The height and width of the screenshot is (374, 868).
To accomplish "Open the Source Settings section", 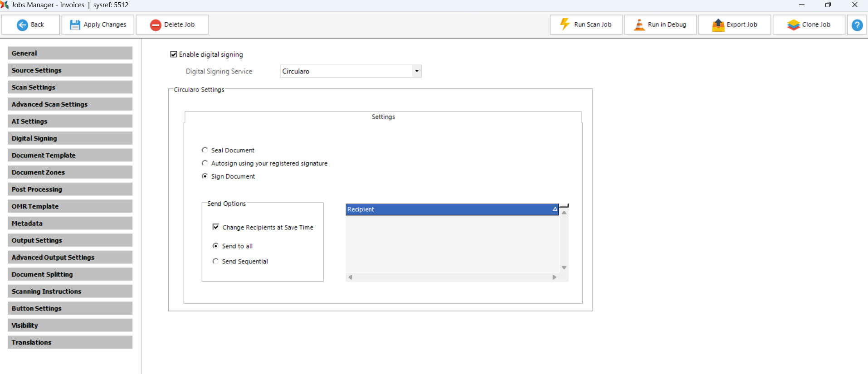I will 70,70.
